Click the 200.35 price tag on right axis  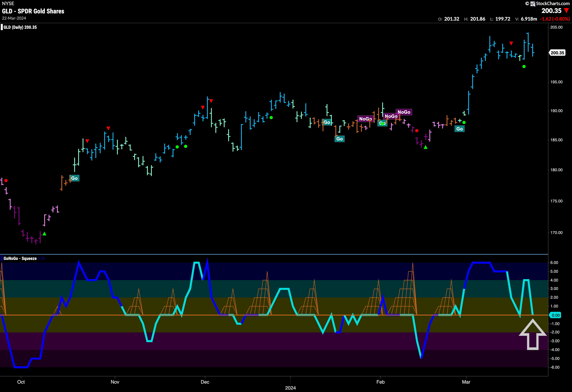(x=557, y=53)
